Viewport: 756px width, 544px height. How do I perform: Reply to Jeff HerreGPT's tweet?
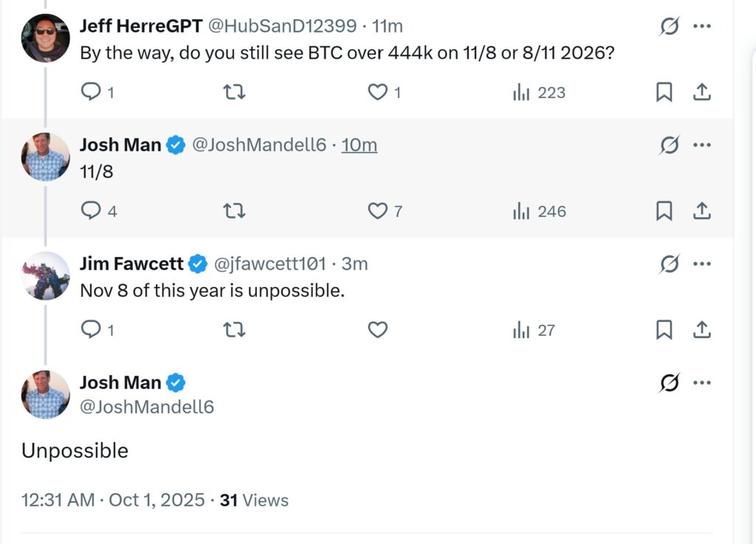pyautogui.click(x=91, y=92)
